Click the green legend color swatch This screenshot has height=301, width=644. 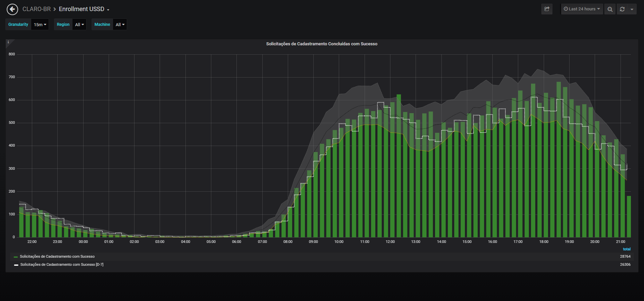(16, 257)
